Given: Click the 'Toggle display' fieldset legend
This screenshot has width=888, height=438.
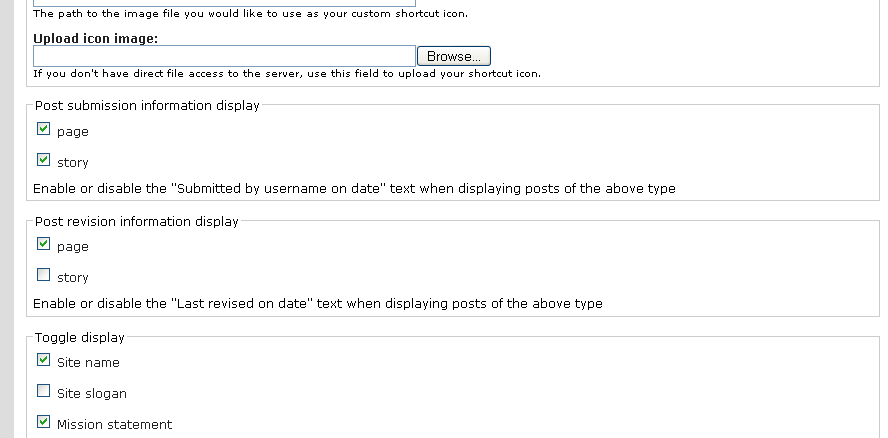Looking at the screenshot, I should point(80,338).
